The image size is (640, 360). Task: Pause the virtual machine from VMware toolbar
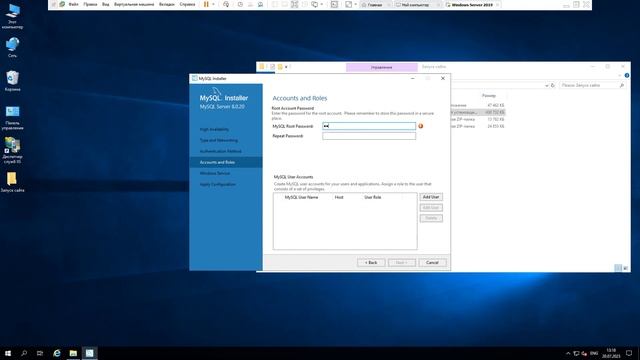click(206, 4)
